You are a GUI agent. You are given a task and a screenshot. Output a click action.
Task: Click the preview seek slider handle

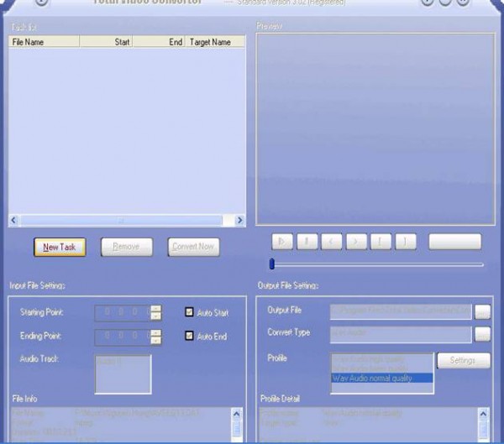pos(272,264)
